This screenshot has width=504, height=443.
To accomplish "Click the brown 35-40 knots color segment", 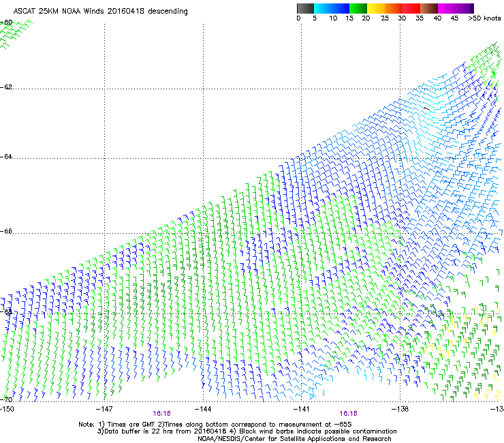I will tap(429, 8).
